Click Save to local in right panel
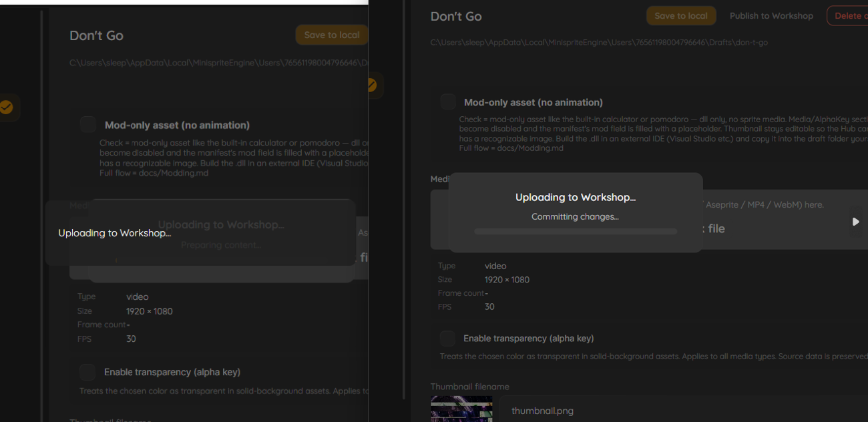Screen dimensions: 868x422 [x=681, y=16]
